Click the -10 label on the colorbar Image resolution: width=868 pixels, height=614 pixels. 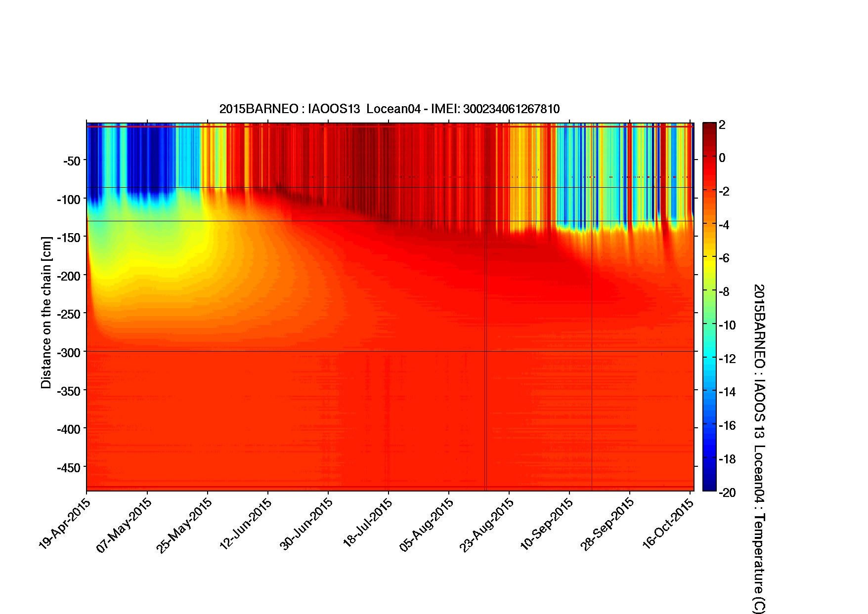click(727, 326)
